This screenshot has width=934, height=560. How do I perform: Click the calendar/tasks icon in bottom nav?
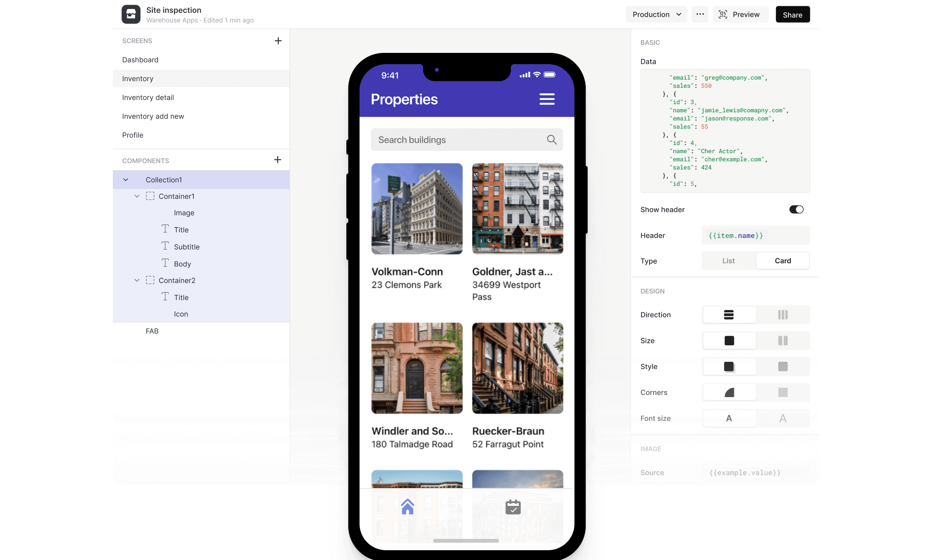[513, 505]
